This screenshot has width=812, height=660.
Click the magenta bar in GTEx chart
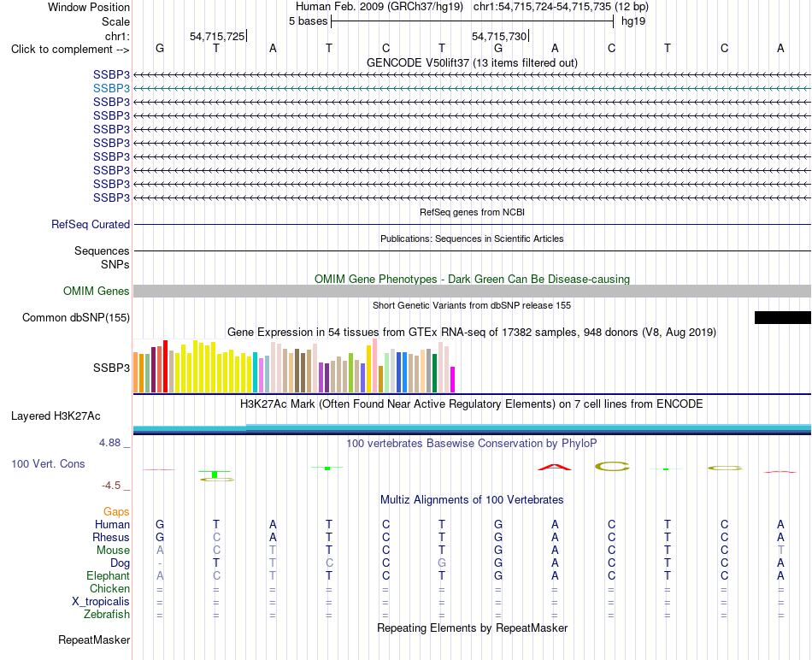pyautogui.click(x=453, y=380)
